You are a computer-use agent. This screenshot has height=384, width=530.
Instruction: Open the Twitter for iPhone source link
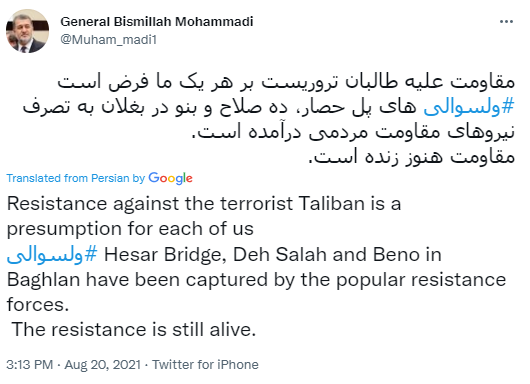(x=205, y=365)
